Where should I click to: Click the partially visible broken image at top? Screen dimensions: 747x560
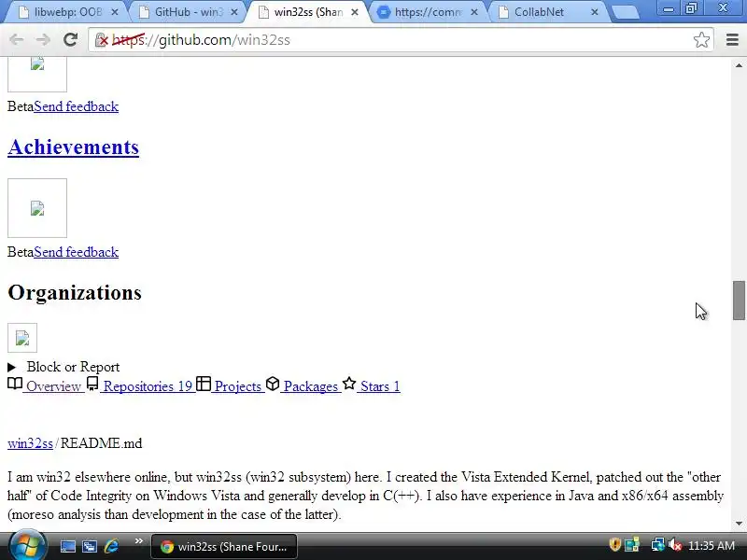coord(37,74)
